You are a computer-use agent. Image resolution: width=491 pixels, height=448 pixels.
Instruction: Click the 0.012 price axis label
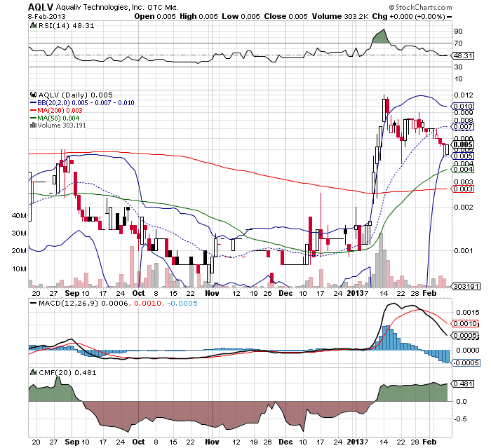coord(464,95)
